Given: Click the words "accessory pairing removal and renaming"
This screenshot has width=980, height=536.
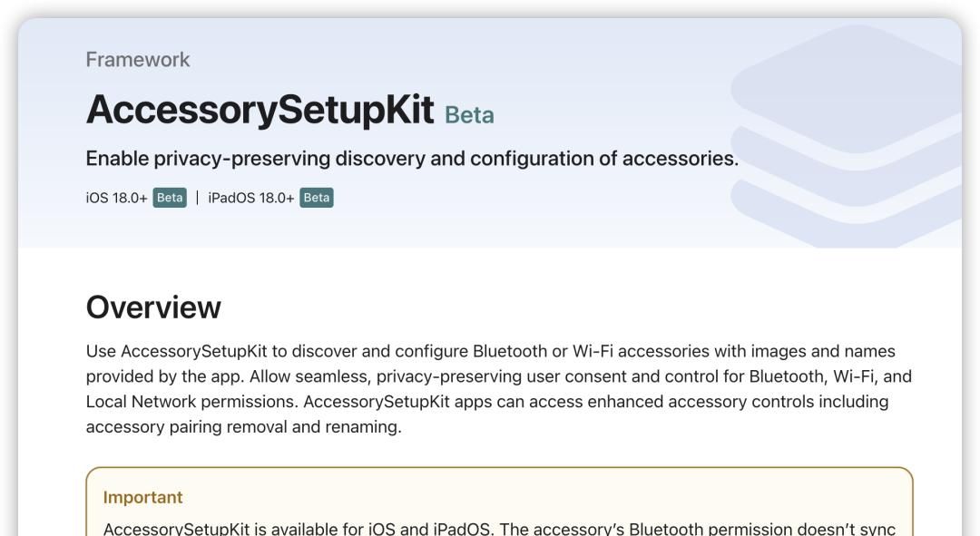Looking at the screenshot, I should pyautogui.click(x=242, y=426).
